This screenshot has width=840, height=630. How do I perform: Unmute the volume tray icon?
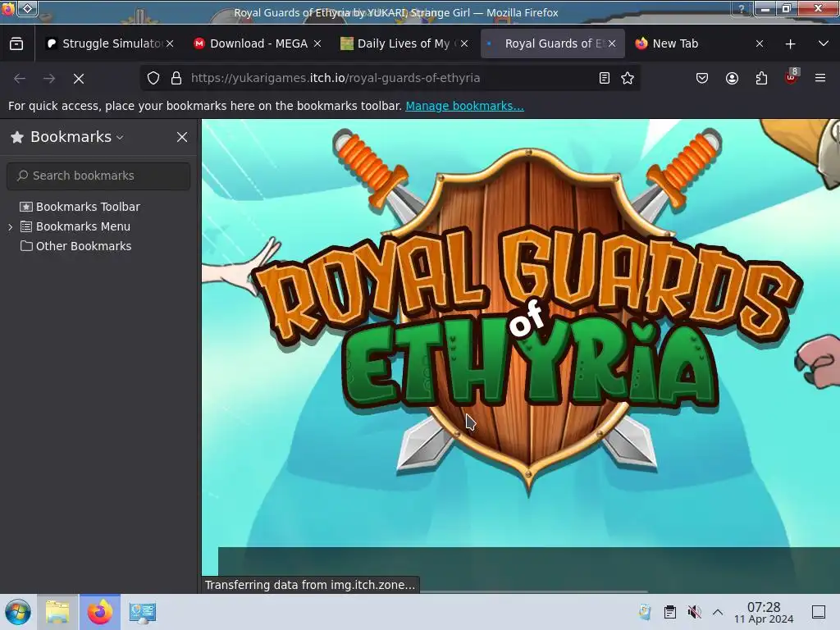coord(694,612)
